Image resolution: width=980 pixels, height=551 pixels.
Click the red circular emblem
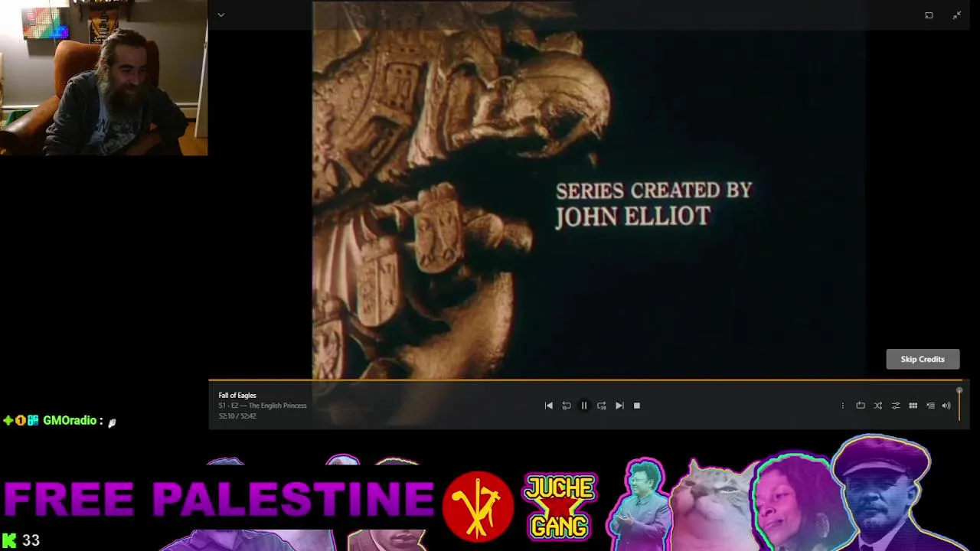pos(478,506)
